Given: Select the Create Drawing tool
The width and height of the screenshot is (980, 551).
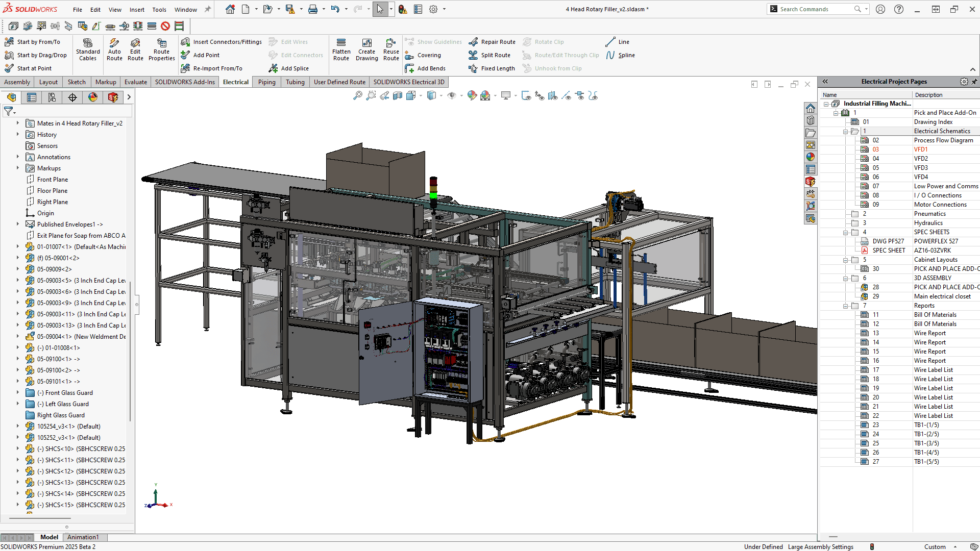Looking at the screenshot, I should click(x=366, y=49).
